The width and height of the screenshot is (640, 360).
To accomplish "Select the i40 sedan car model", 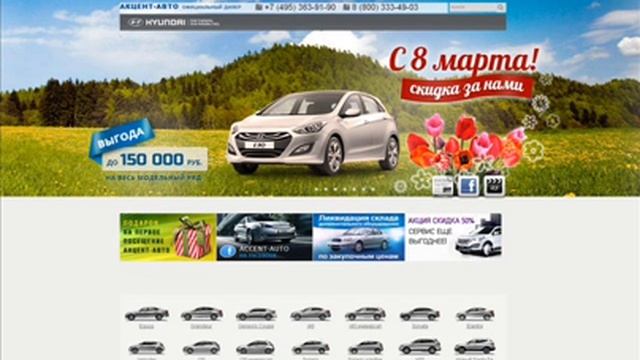I will pyautogui.click(x=311, y=317).
